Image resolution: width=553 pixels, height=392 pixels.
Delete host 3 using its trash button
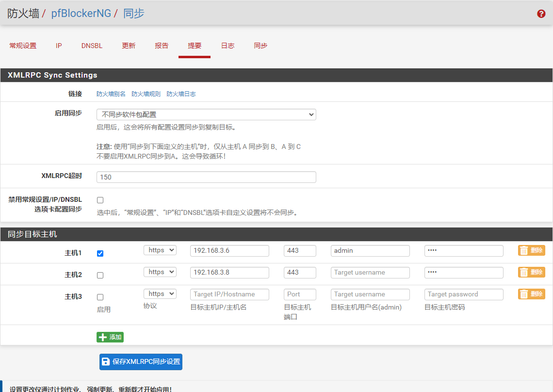tap(531, 294)
